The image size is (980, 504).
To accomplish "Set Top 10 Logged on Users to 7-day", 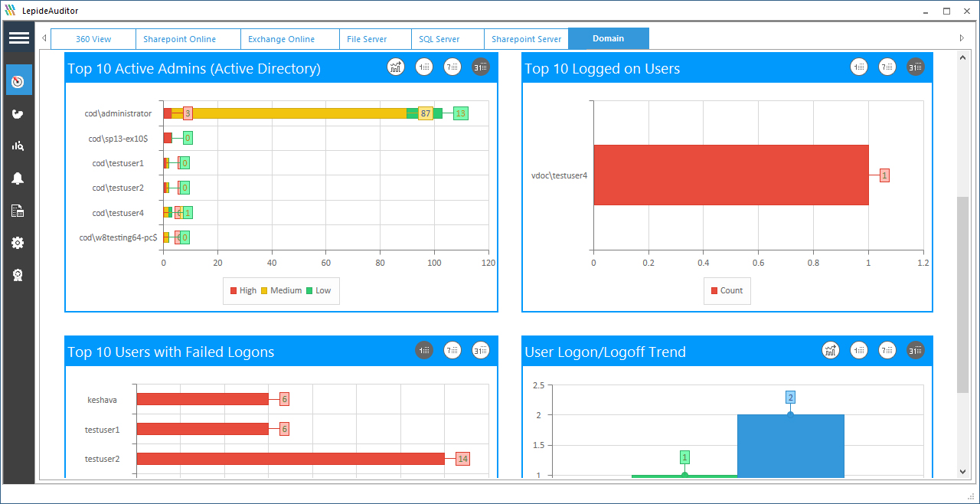I will (887, 67).
